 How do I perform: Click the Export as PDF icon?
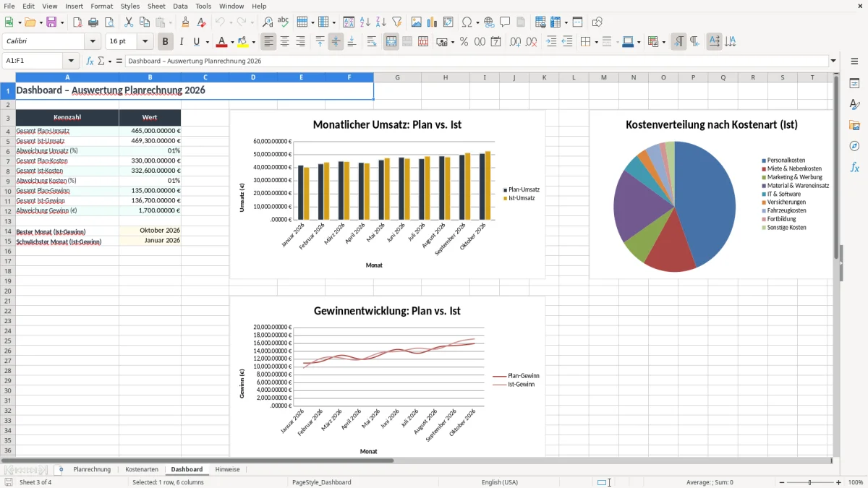tap(77, 22)
